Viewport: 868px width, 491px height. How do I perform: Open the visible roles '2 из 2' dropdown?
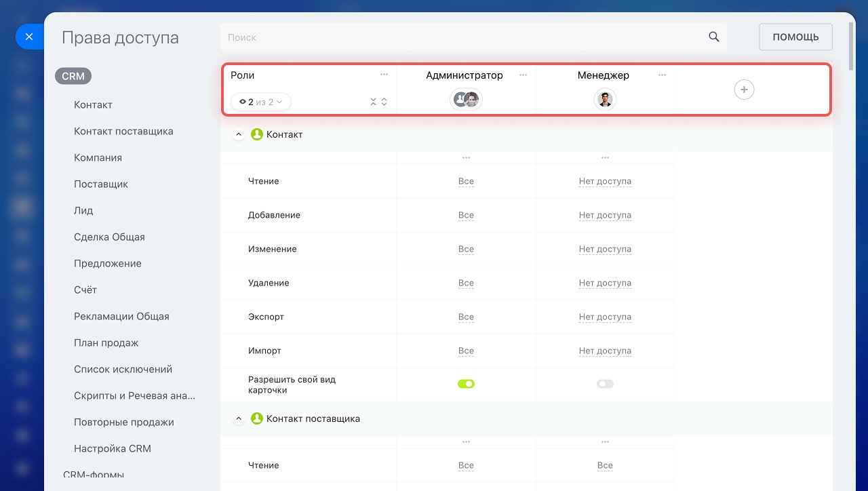pyautogui.click(x=261, y=102)
